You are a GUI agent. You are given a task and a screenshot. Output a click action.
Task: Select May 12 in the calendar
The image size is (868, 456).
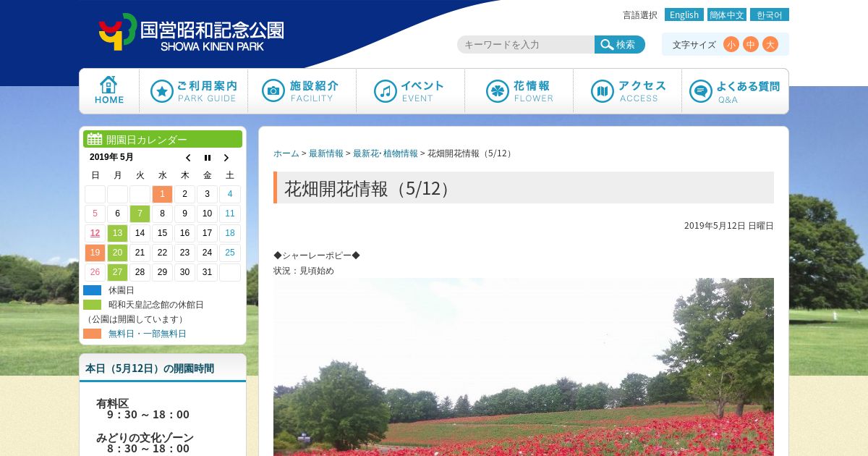click(95, 233)
